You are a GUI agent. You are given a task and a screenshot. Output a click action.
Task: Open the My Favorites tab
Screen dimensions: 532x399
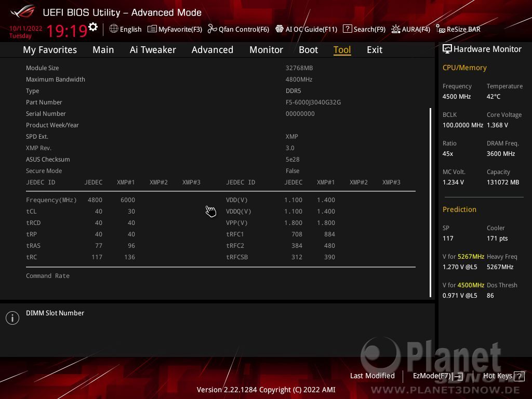tap(50, 50)
